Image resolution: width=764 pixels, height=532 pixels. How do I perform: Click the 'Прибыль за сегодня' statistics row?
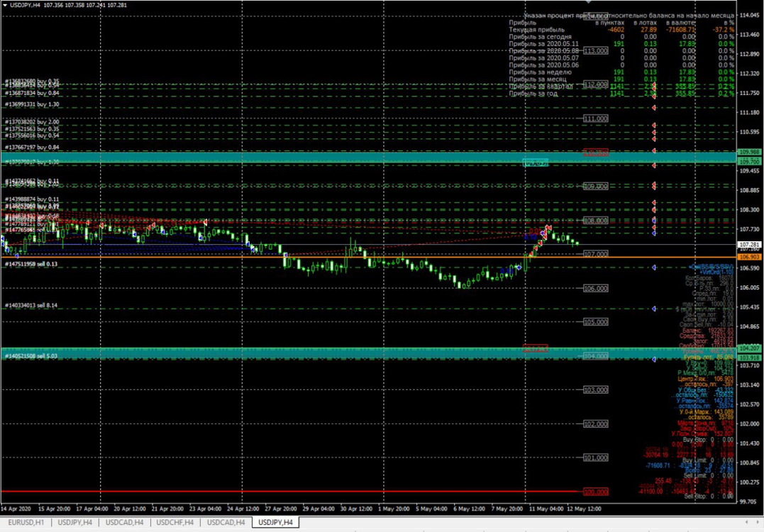pos(621,37)
